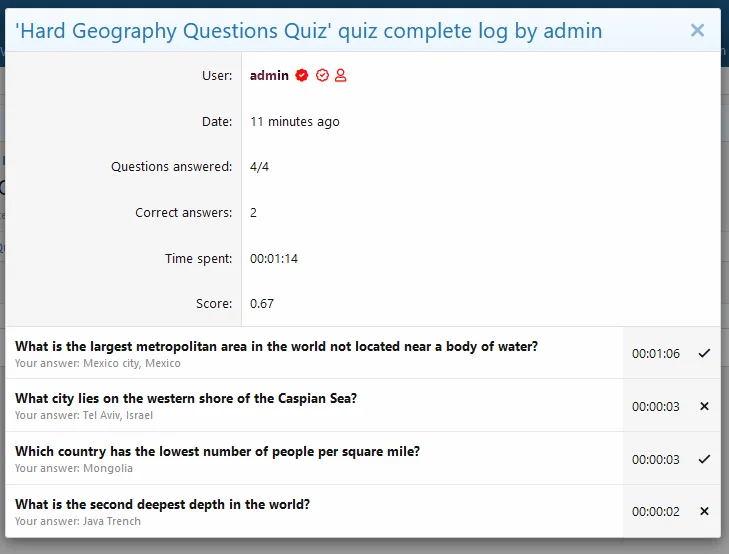Click the 00:01:14 time spent value
Screen dimensions: 729x554
274,259
